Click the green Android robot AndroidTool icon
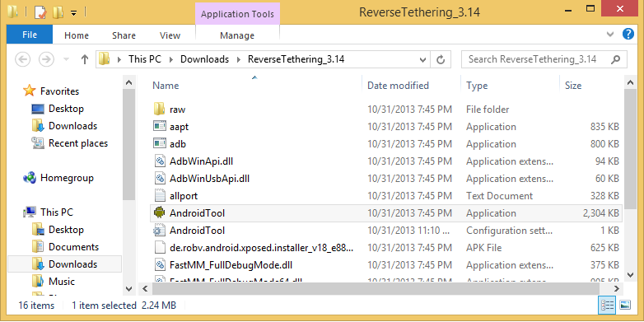The image size is (644, 322). 160,212
